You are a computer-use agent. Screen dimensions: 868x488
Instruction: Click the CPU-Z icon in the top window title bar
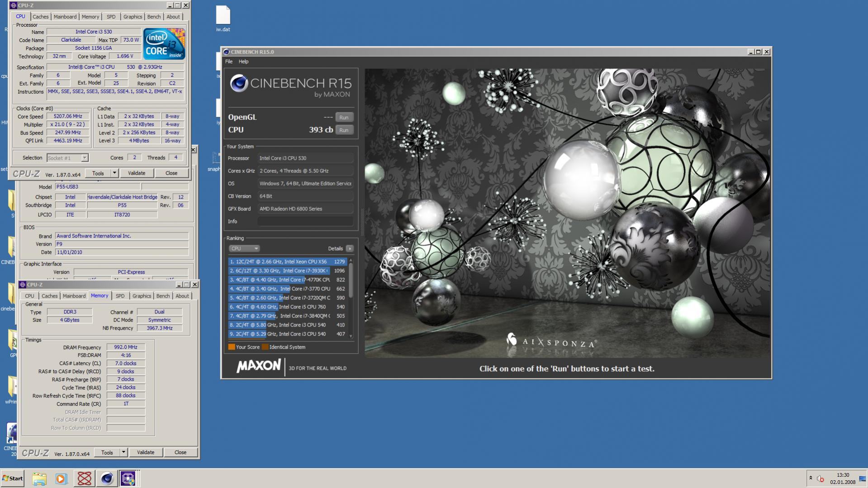point(13,5)
